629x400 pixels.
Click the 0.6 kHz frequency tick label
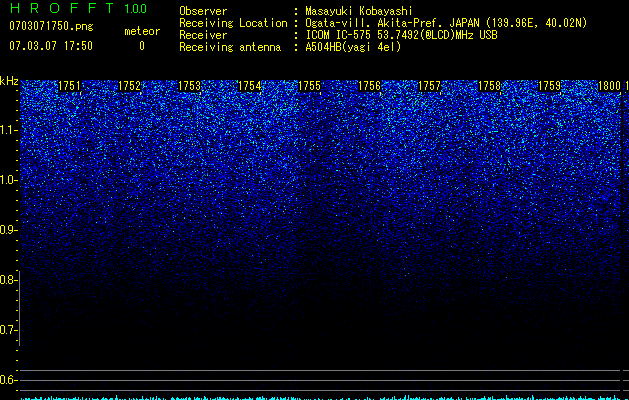point(8,380)
